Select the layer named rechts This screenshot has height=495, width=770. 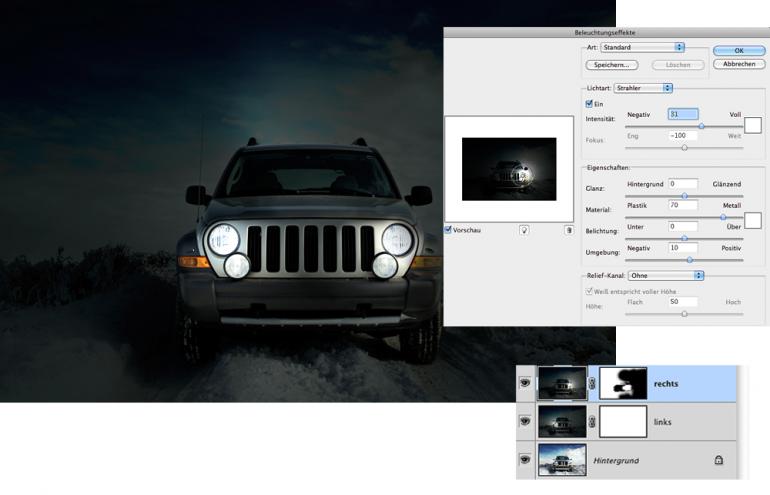(666, 384)
